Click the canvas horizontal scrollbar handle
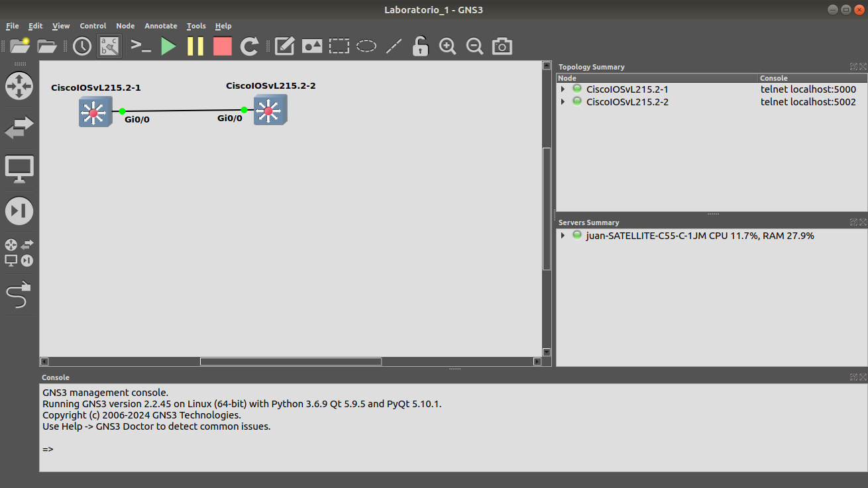Viewport: 868px width, 488px height. 291,362
